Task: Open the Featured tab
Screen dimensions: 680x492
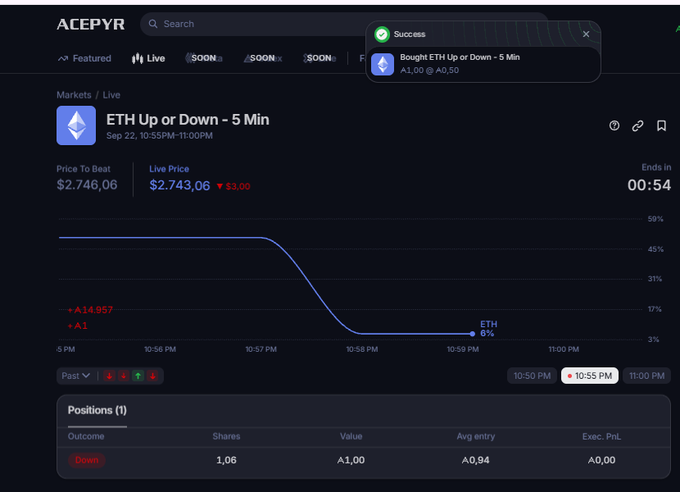Action: (x=85, y=58)
